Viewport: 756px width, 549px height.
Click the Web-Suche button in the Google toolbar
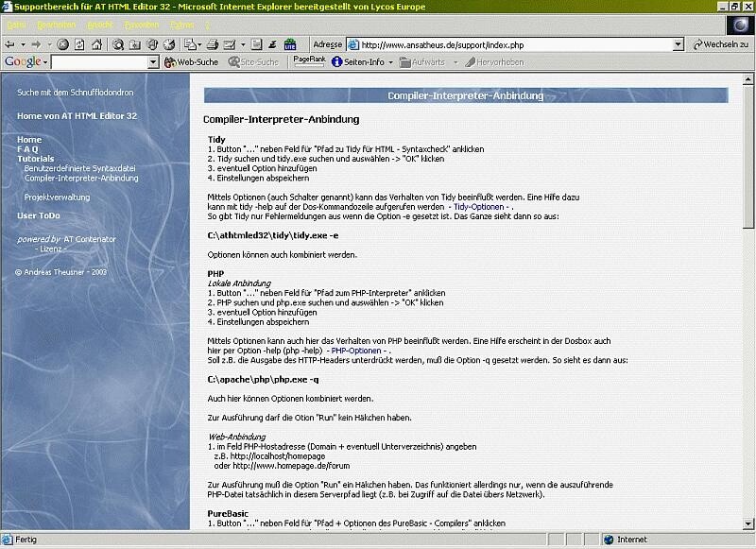coord(192,62)
